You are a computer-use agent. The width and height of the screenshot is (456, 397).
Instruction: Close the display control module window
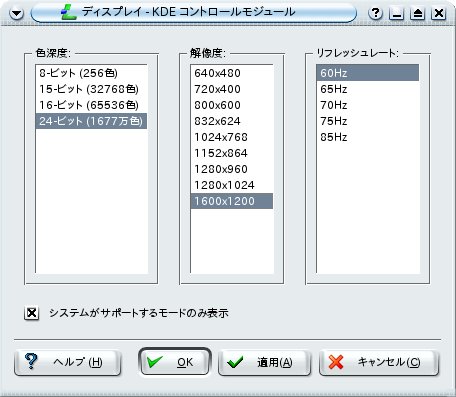[439, 13]
